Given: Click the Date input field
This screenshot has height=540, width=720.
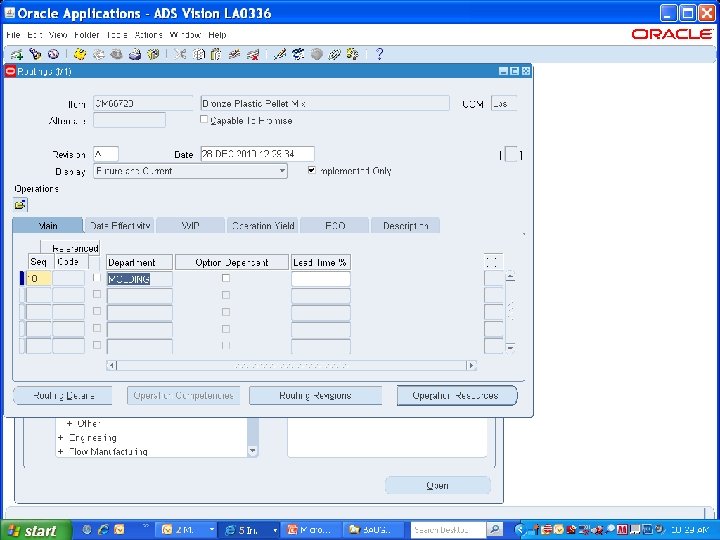Looking at the screenshot, I should (x=258, y=154).
